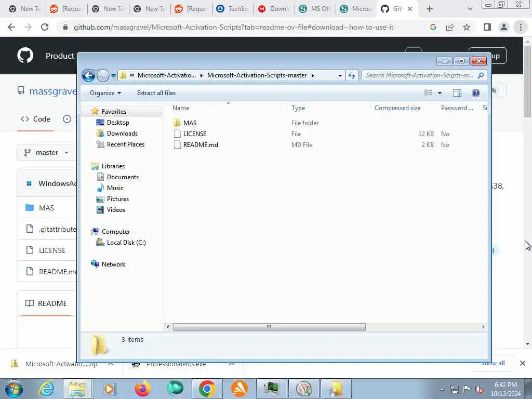
Task: Open Explorer help
Action: click(x=476, y=93)
